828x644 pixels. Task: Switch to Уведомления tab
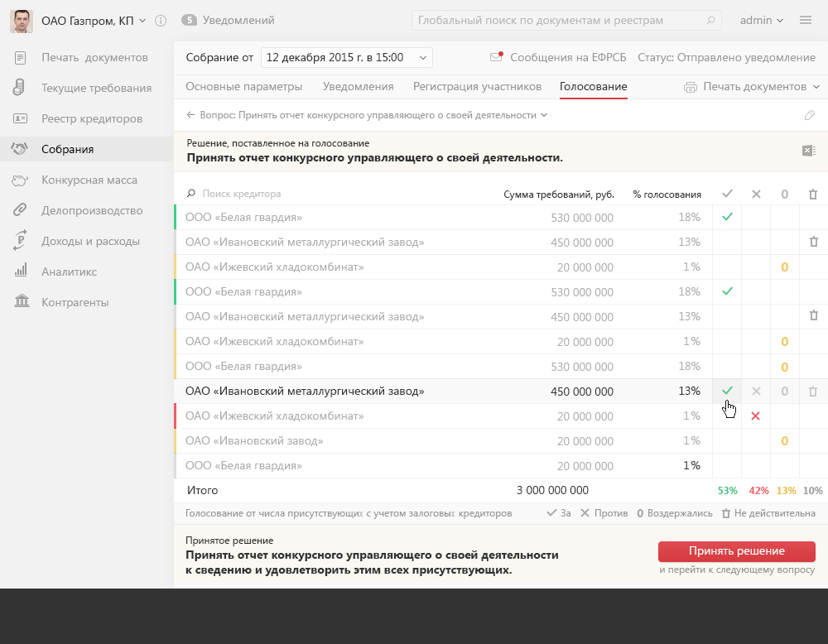pos(358,86)
